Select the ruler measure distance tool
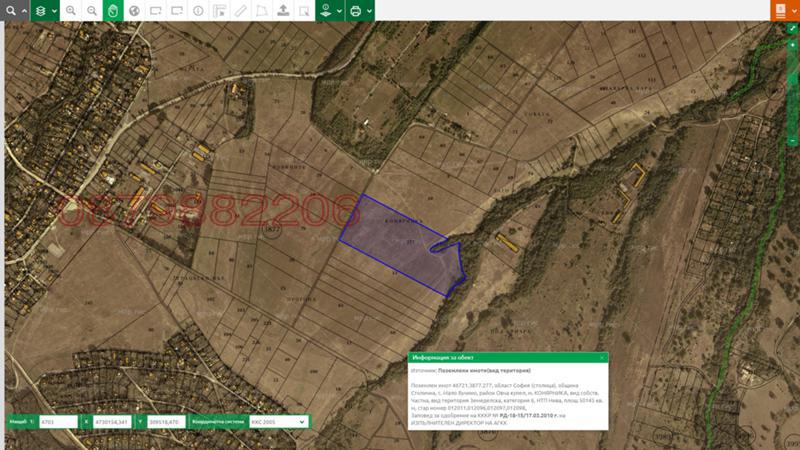The image size is (800, 450). [240, 10]
